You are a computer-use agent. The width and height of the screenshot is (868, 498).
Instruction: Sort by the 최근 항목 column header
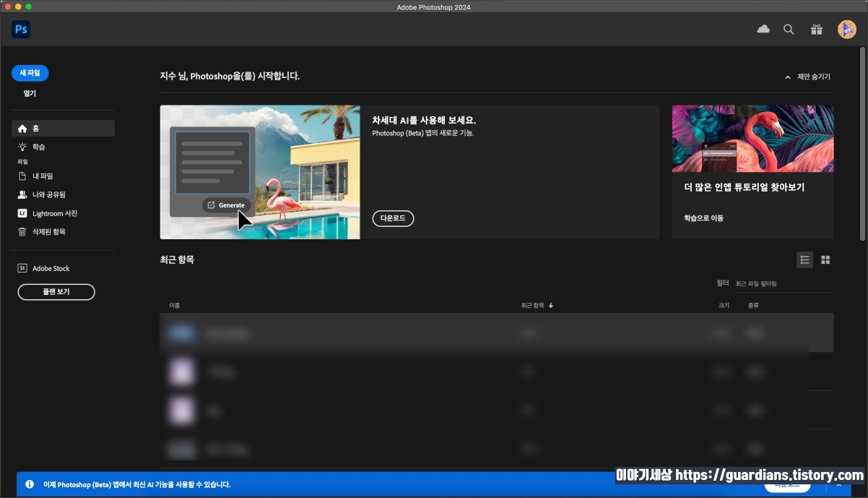click(537, 306)
